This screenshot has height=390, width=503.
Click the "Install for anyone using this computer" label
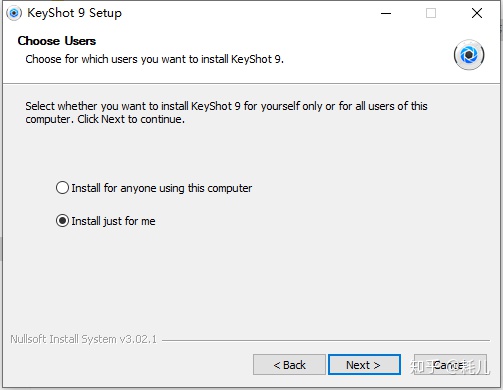[x=162, y=188]
